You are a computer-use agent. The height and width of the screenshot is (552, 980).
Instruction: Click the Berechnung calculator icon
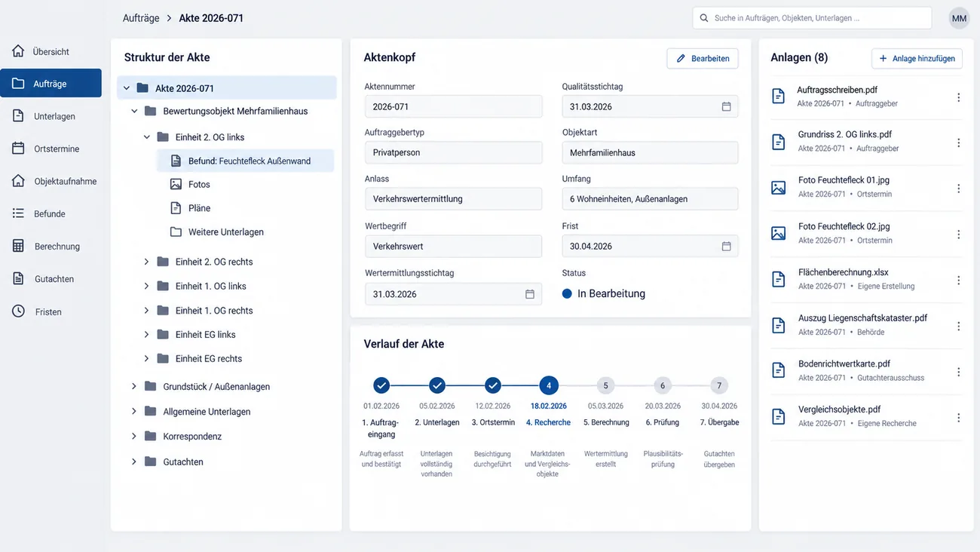point(18,246)
